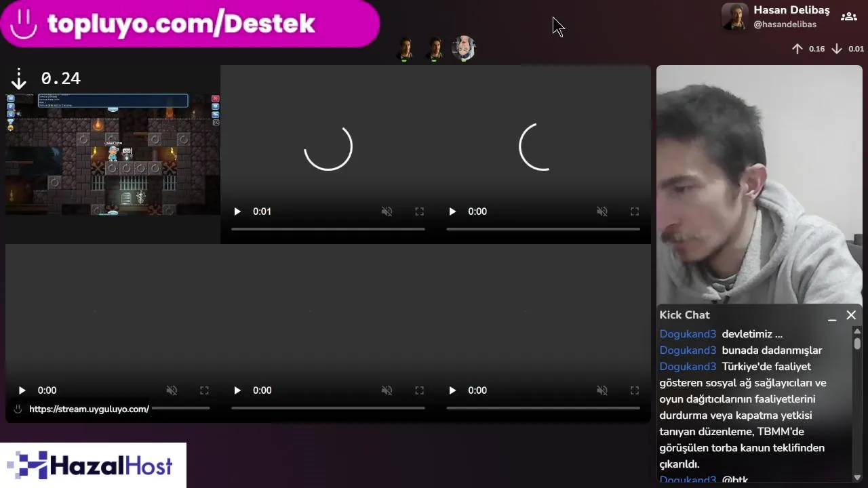Screen dimensions: 868x488
Task: Click the upload arrow next to 0.16
Action: point(797,49)
